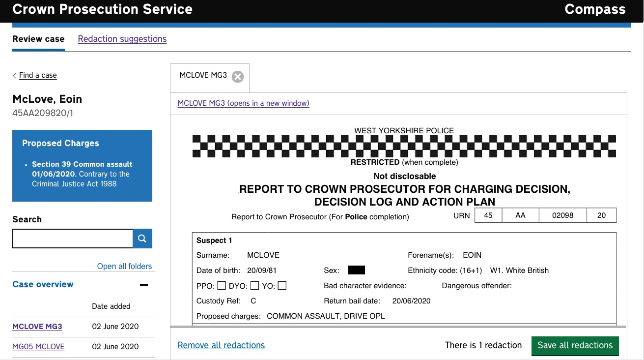
Task: Tick the YO checkbox
Action: point(282,286)
